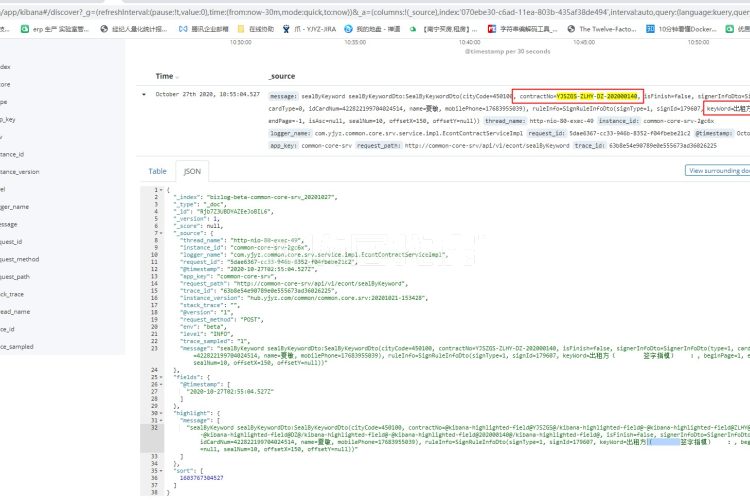
Task: Click the browser URL address bar
Action: [375, 12]
